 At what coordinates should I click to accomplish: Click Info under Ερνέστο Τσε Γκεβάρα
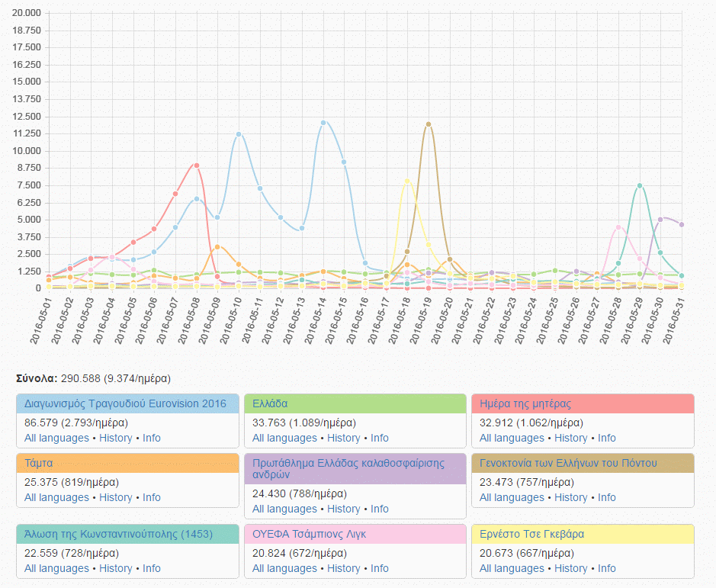tap(606, 568)
